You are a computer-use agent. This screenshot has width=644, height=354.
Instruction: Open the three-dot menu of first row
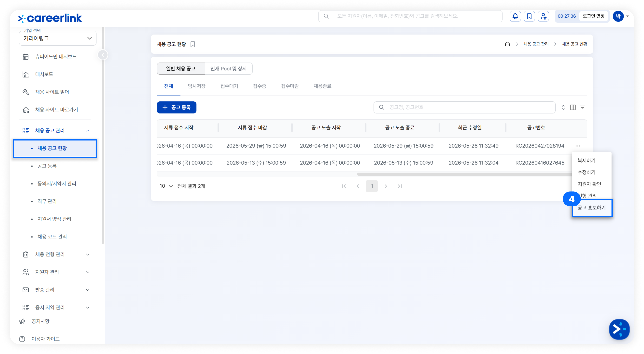(578, 146)
